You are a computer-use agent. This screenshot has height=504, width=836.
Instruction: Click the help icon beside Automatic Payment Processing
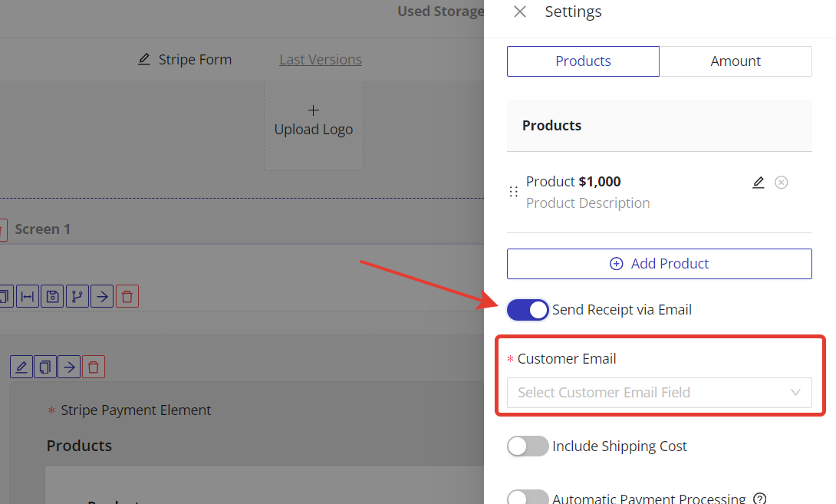[760, 499]
